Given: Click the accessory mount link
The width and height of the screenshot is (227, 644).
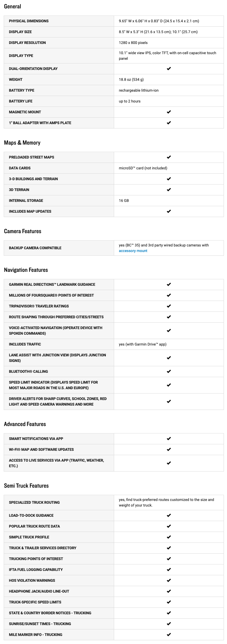Looking at the screenshot, I should tap(133, 251).
